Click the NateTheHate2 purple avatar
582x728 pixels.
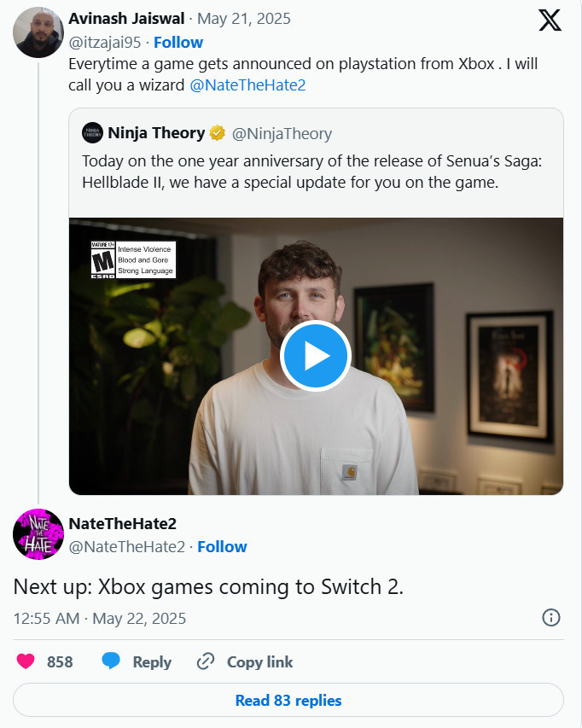[38, 534]
